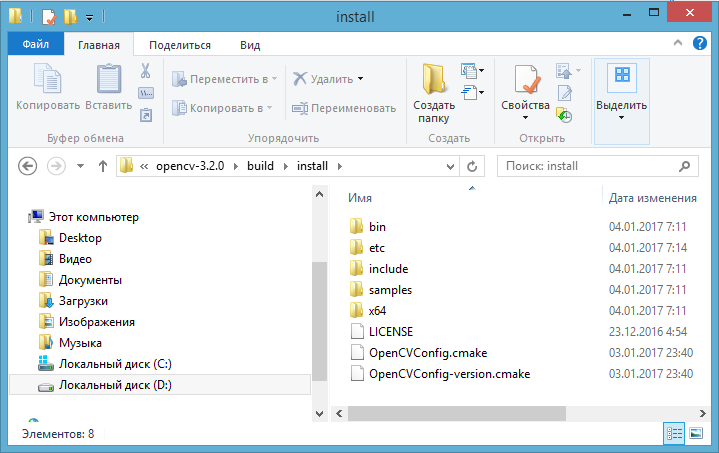Click the Forward navigation arrow
This screenshot has height=453, width=719.
[56, 166]
